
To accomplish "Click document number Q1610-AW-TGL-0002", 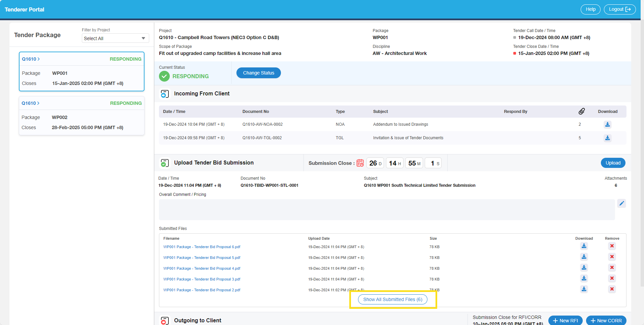I will (262, 138).
